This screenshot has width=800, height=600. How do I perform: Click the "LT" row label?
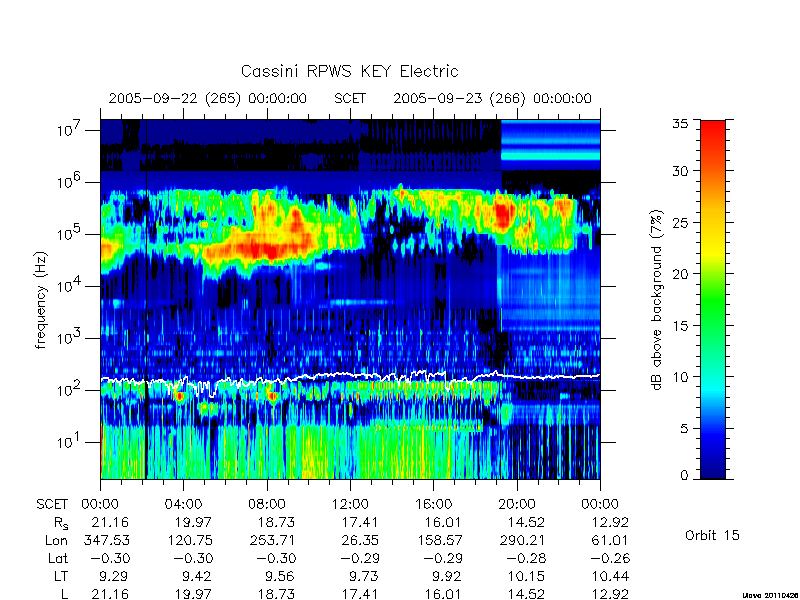click(x=61, y=577)
